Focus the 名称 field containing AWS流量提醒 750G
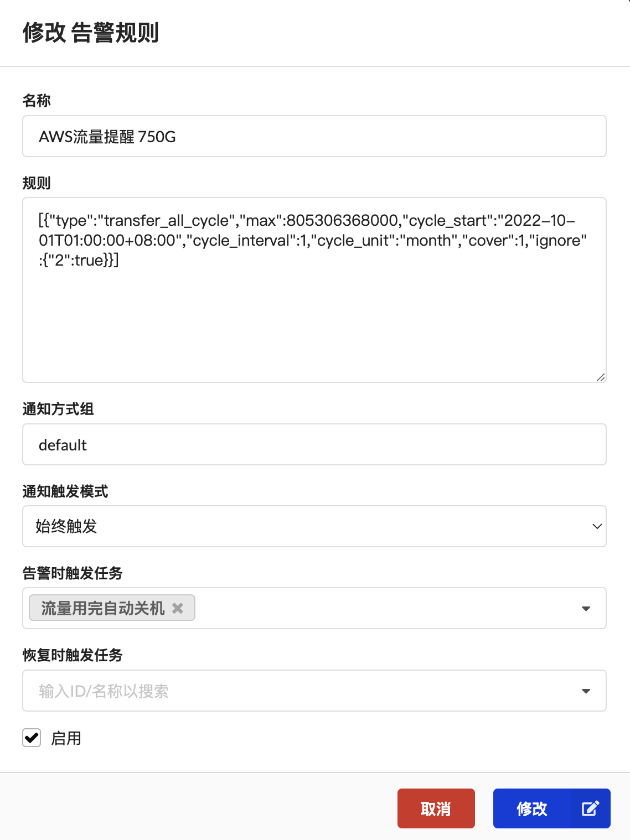 314,136
